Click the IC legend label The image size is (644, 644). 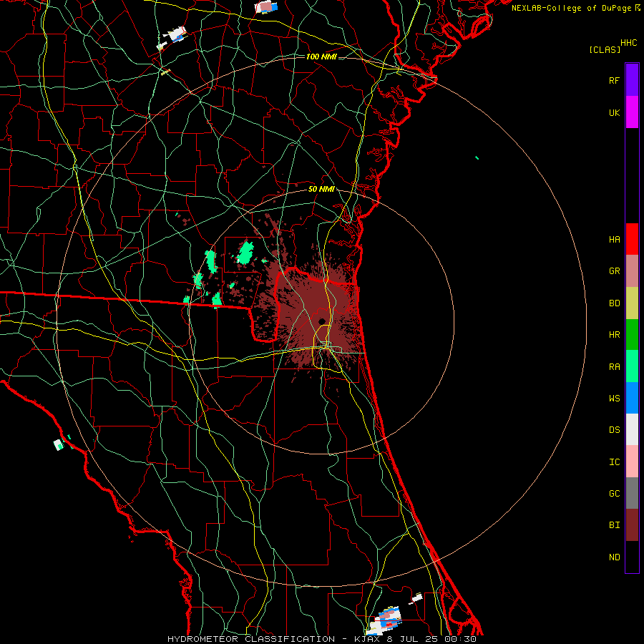point(615,462)
